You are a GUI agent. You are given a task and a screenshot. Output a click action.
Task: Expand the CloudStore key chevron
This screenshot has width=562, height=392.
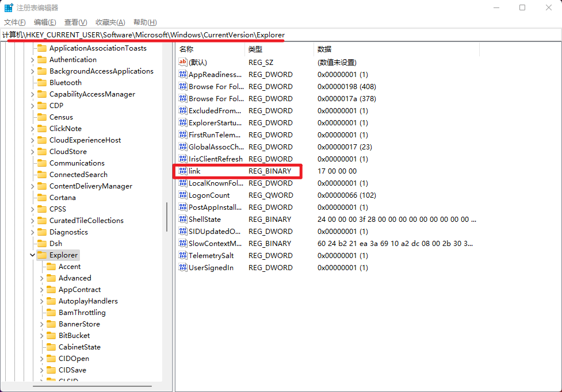32,152
